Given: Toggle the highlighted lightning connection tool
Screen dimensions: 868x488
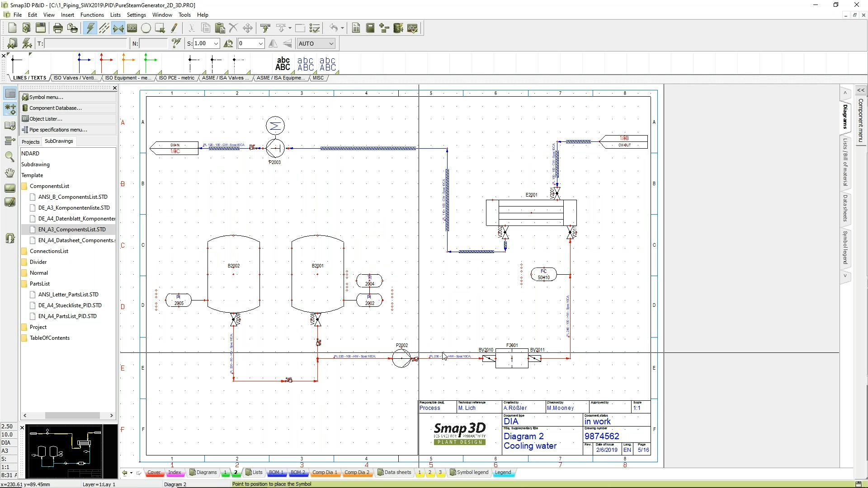Looking at the screenshot, I should tap(90, 28).
